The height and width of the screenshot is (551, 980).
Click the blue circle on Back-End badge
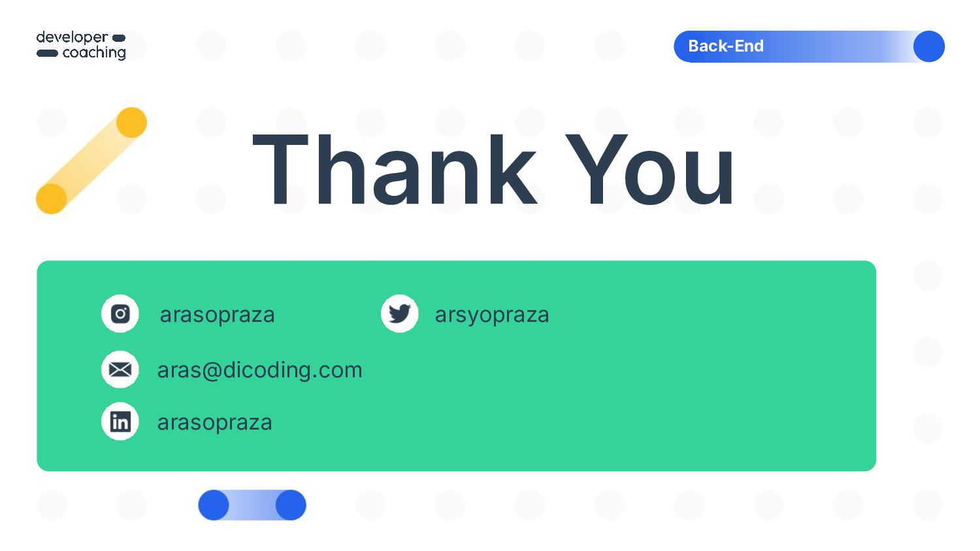point(929,46)
